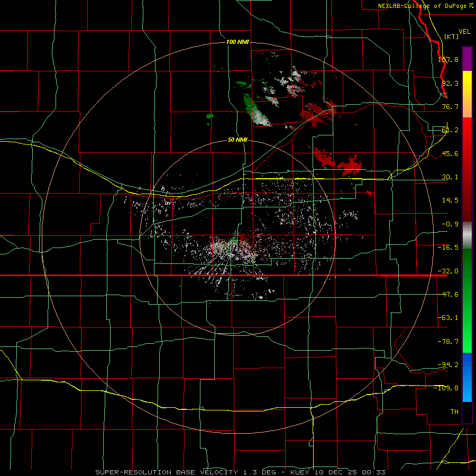Screen dimensions: 476x476
Task: Click the TH label on the legend
Action: 454,411
